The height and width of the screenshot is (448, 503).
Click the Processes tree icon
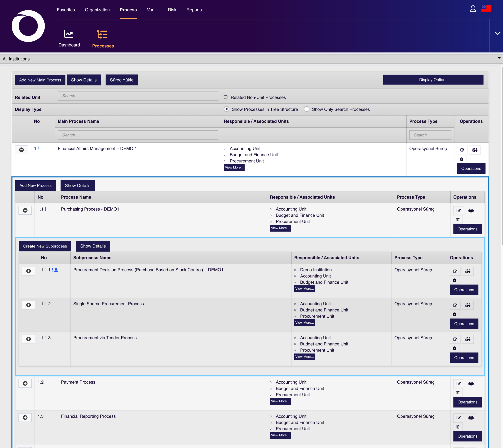click(102, 34)
